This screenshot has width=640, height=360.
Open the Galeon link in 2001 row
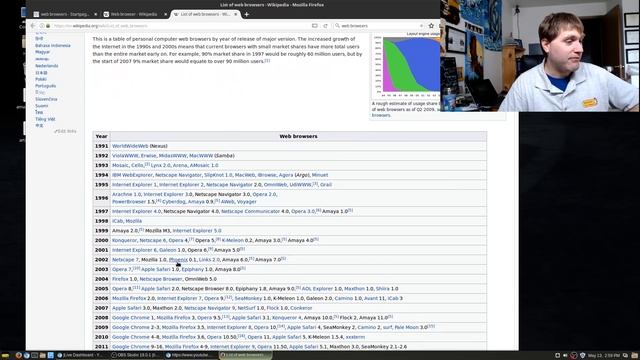pos(168,250)
